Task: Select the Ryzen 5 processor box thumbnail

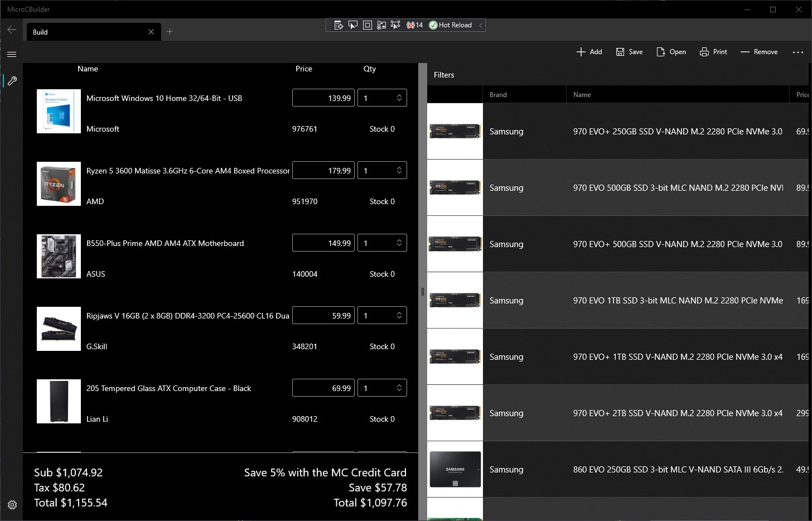Action: pos(59,184)
